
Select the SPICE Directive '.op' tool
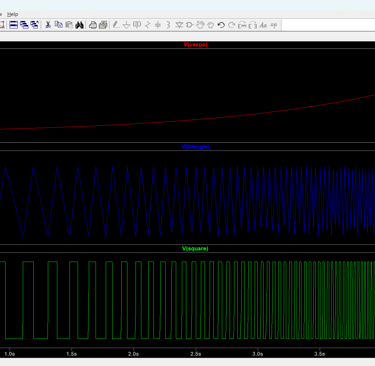(x=274, y=25)
